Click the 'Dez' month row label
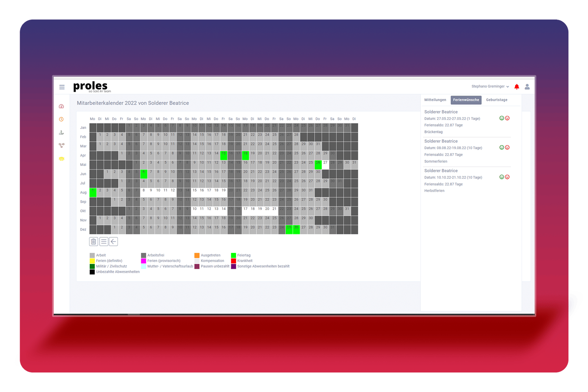Viewport: 588px width, 392px height. click(83, 229)
